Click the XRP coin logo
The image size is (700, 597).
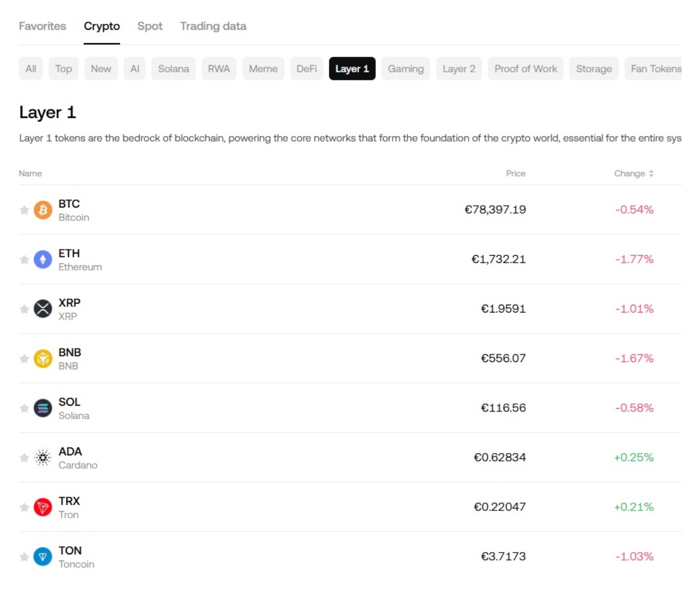42,309
